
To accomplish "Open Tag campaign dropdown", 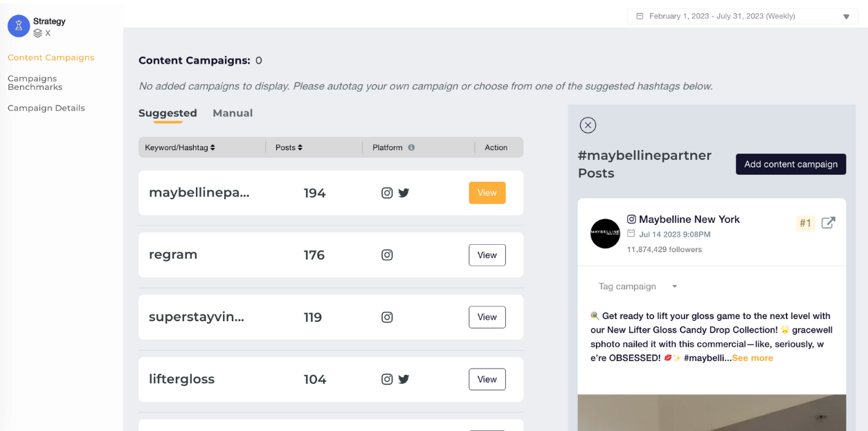I will coord(638,286).
